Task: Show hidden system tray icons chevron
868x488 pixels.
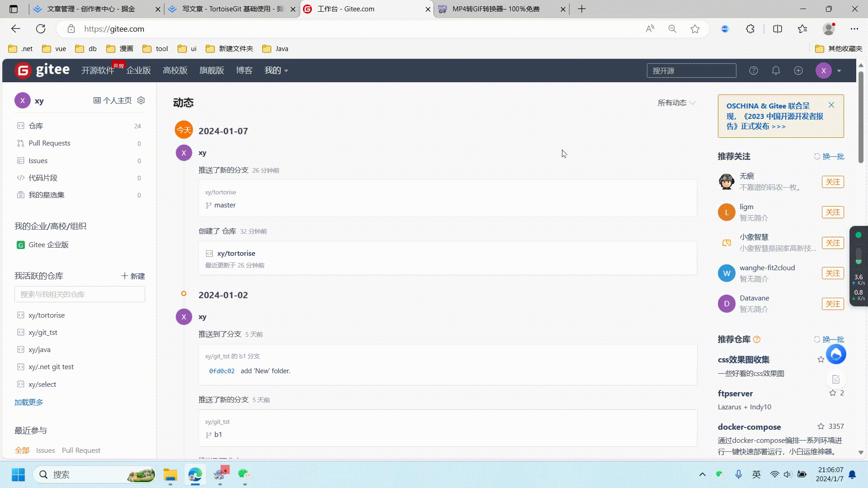Action: pyautogui.click(x=702, y=474)
